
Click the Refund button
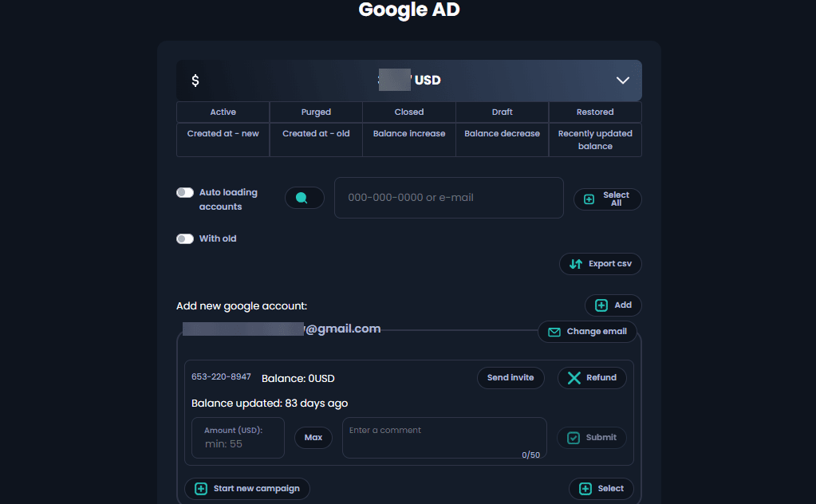point(592,378)
